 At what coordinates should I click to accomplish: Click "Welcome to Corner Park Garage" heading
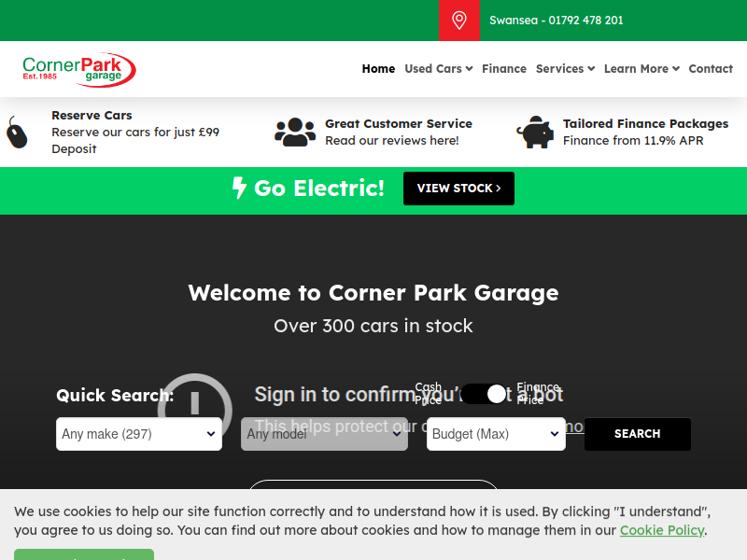pos(373,293)
